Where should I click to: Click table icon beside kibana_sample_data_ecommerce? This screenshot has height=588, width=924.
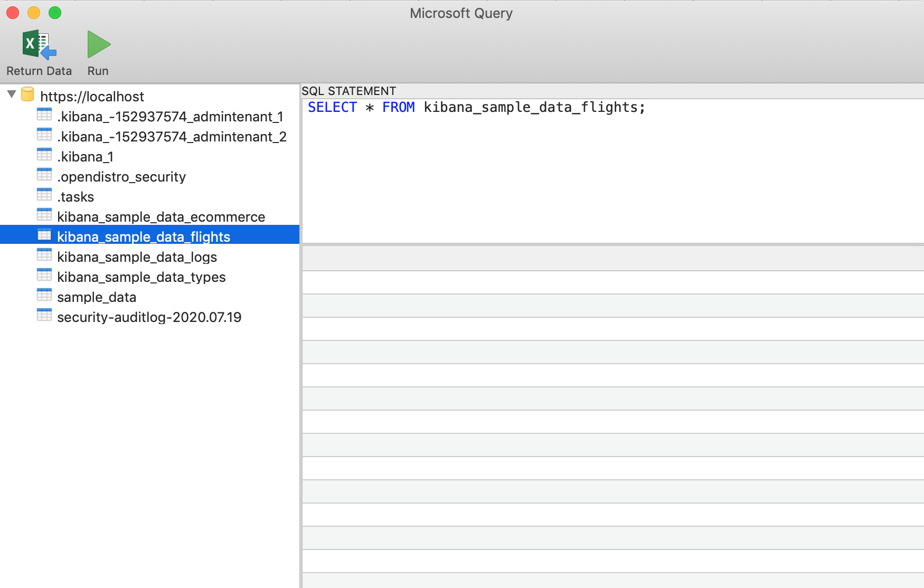(44, 215)
